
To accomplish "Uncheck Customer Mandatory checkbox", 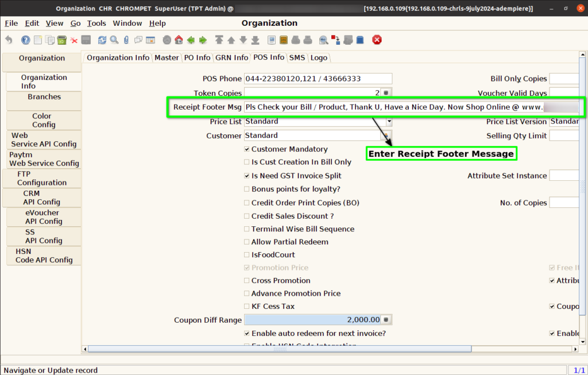I will coord(247,149).
